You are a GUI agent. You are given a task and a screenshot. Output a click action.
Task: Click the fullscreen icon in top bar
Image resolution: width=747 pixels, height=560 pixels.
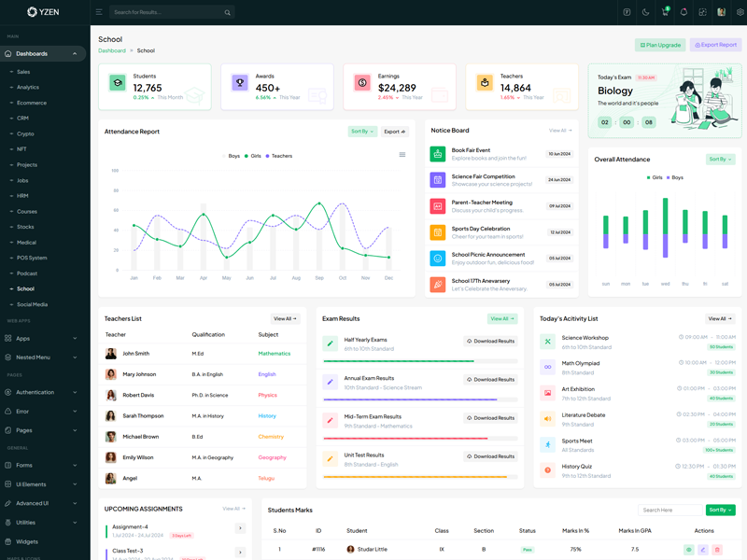click(702, 12)
